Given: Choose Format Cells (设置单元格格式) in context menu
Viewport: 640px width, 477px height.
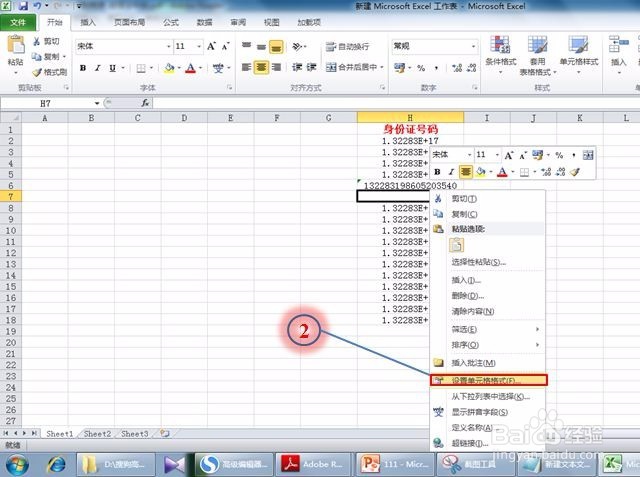Looking at the screenshot, I should [488, 380].
